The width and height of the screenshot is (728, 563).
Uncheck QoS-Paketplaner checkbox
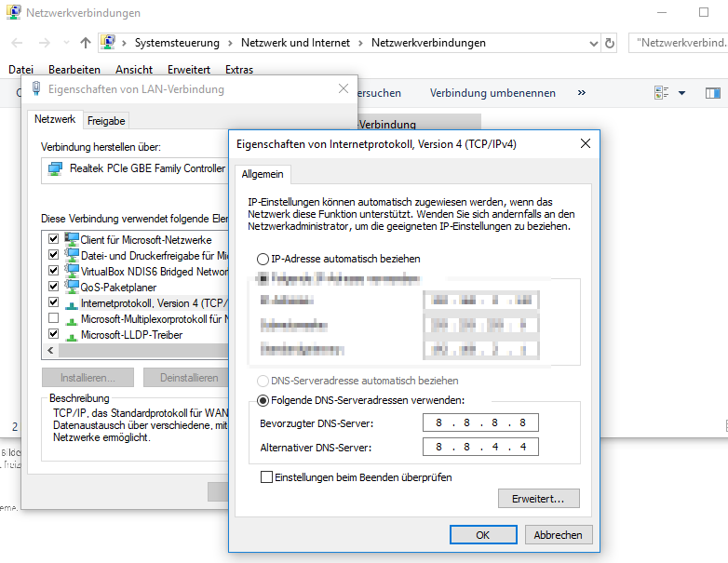(x=53, y=287)
